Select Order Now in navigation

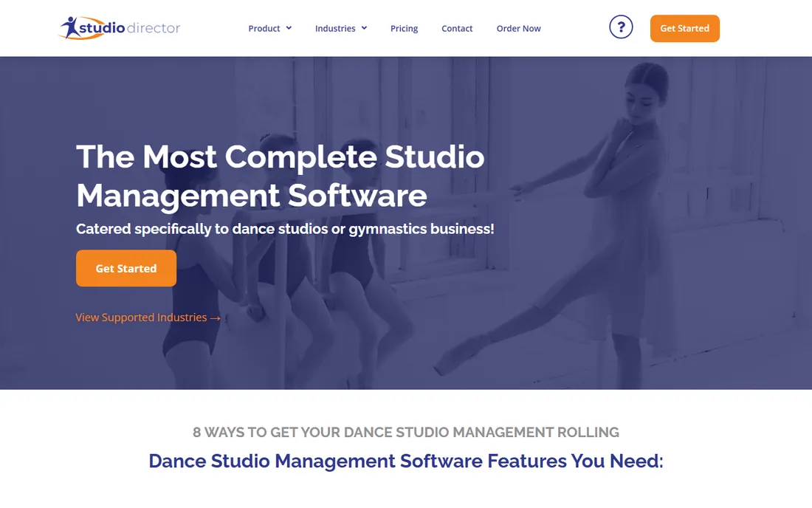(518, 29)
